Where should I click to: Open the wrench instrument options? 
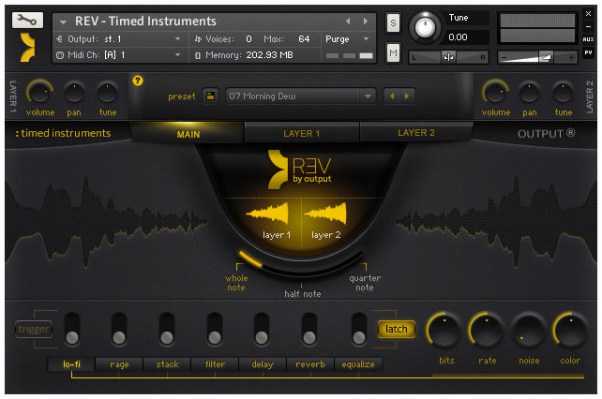click(x=27, y=20)
